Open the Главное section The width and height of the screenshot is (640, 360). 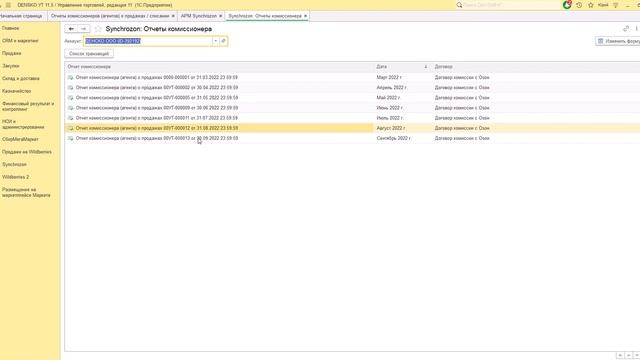[x=11, y=28]
